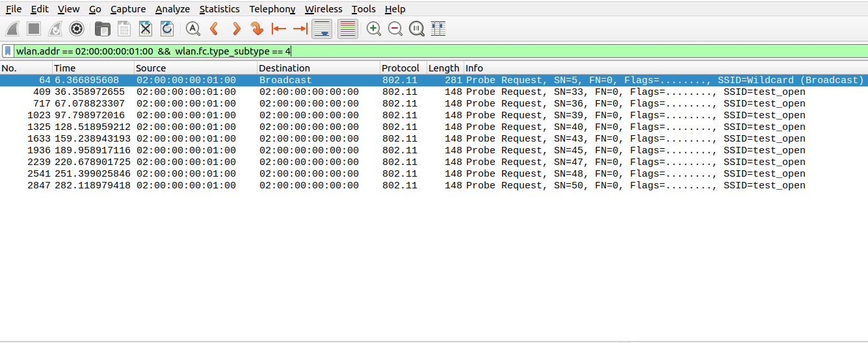Open capture options gear icon
The image size is (868, 343).
(x=77, y=29)
